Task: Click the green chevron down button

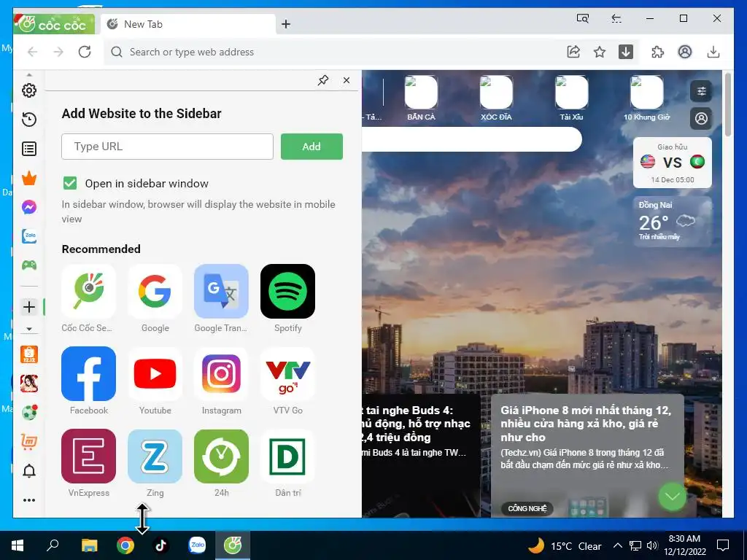Action: click(672, 497)
